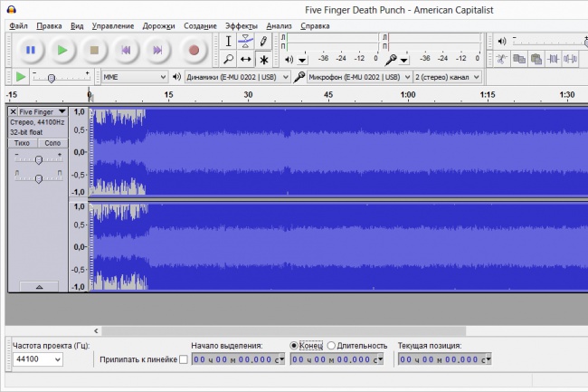Open the Справка menu
The image size is (588, 392).
click(x=315, y=26)
